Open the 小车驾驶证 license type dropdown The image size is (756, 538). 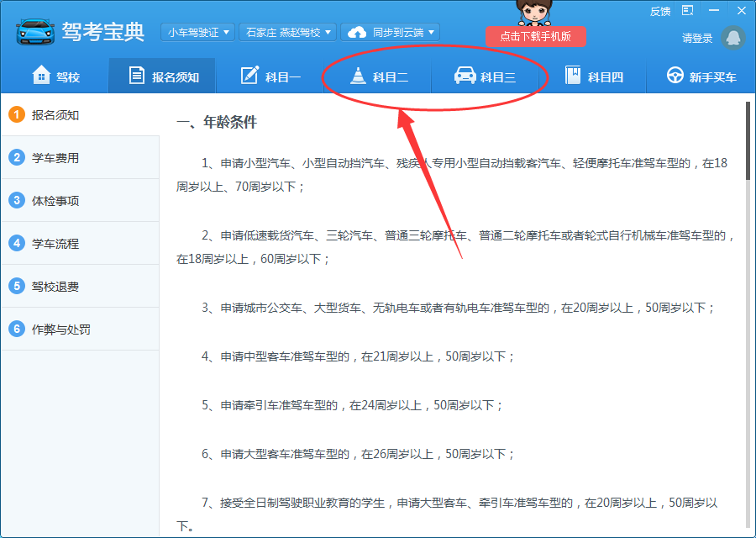(x=197, y=31)
